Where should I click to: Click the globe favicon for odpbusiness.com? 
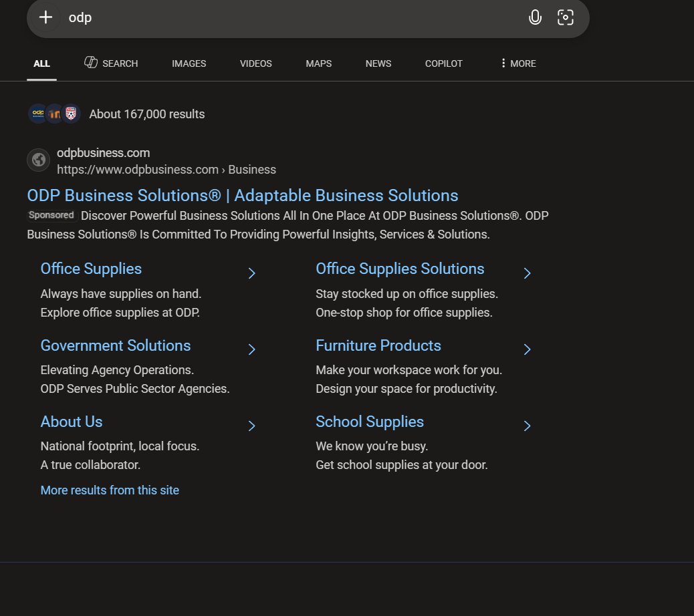[x=39, y=160]
